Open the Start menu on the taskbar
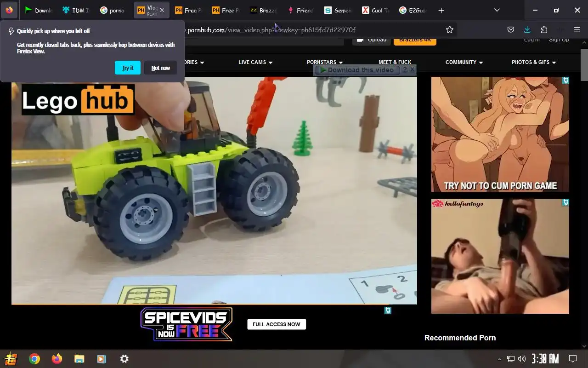The height and width of the screenshot is (368, 588). [11, 359]
